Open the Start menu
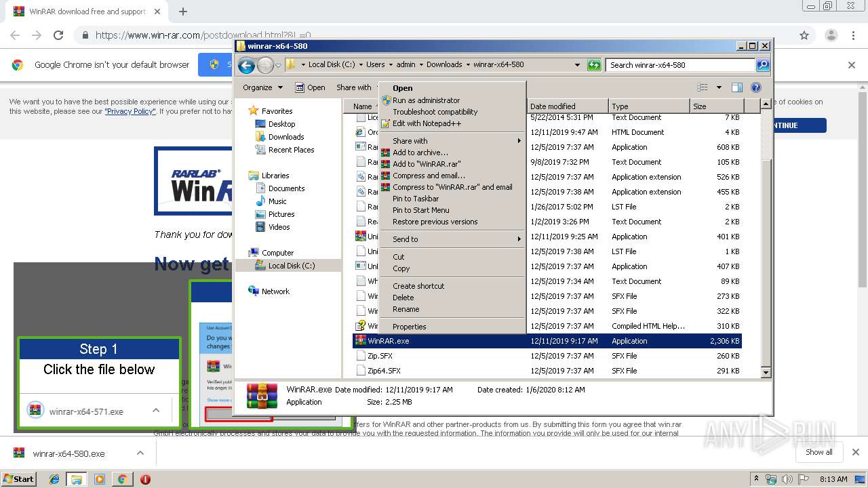 point(18,479)
